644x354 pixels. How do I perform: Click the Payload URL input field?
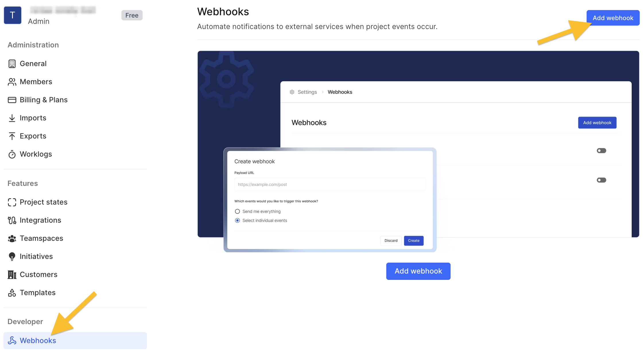[330, 184]
